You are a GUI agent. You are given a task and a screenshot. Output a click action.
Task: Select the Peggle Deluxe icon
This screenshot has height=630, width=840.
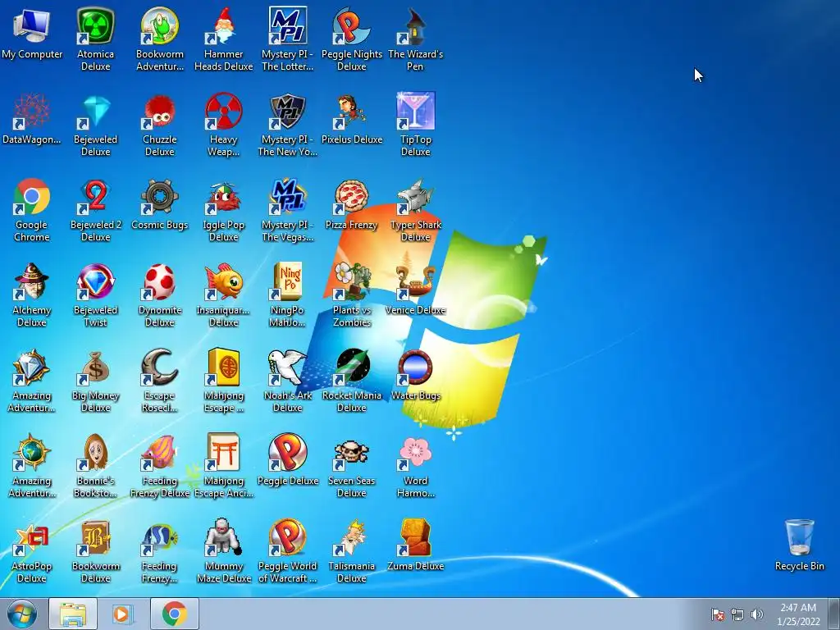(x=288, y=452)
